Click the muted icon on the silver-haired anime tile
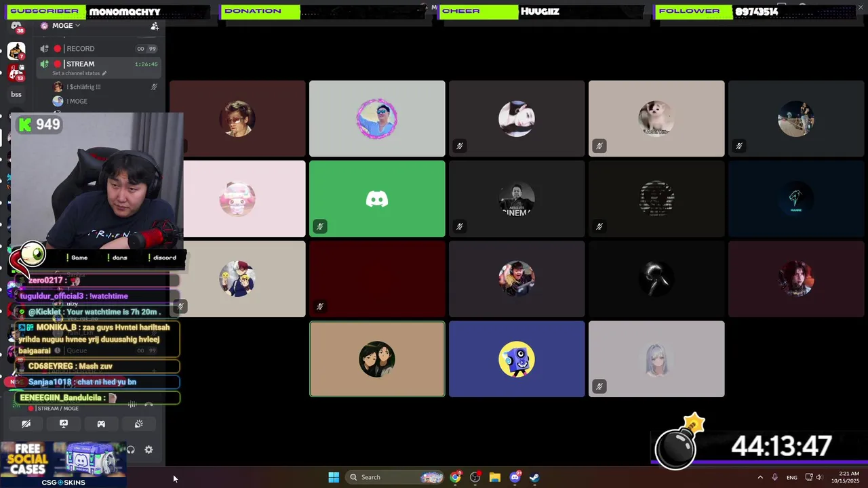This screenshot has height=488, width=868. pyautogui.click(x=599, y=386)
